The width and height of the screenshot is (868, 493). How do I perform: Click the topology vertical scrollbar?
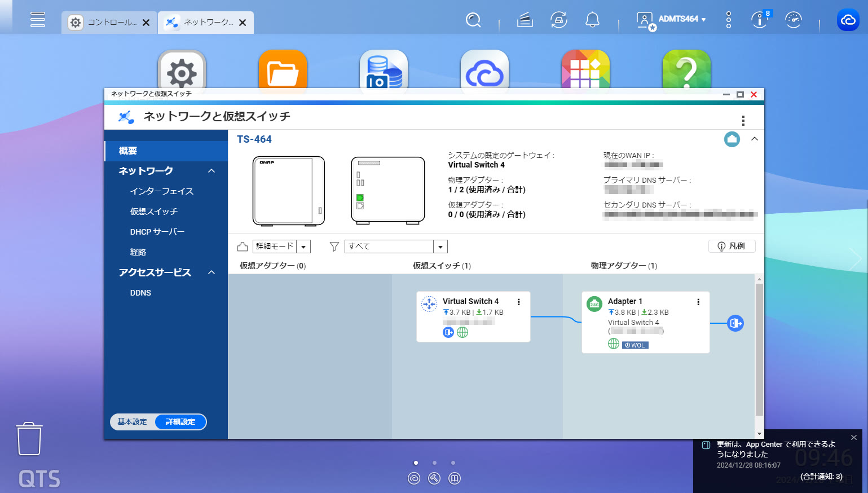click(x=759, y=350)
